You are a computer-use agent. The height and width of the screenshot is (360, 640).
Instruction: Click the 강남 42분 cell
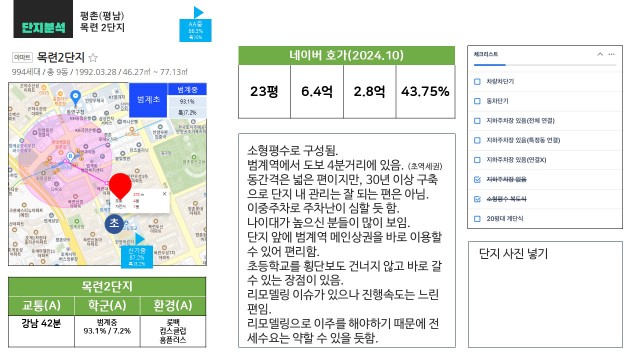click(x=41, y=331)
